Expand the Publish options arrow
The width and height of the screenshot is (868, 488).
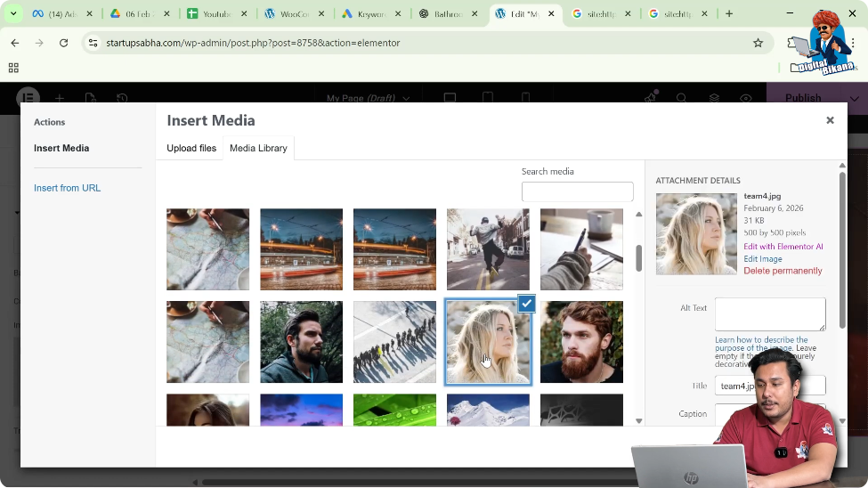click(854, 99)
